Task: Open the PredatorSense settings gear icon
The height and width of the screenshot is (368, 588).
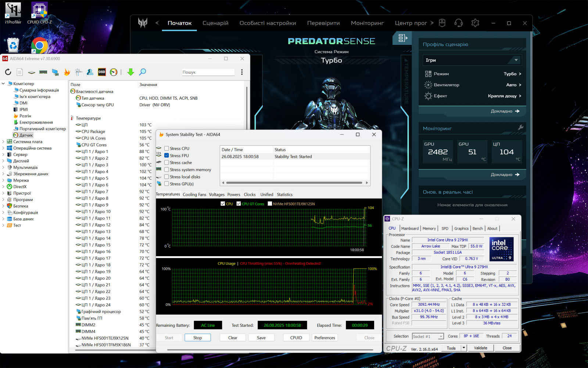Action: pyautogui.click(x=475, y=23)
